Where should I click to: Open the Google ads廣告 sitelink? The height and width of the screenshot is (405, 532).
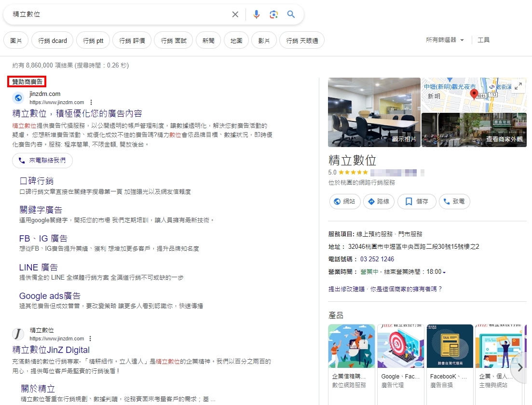50,296
